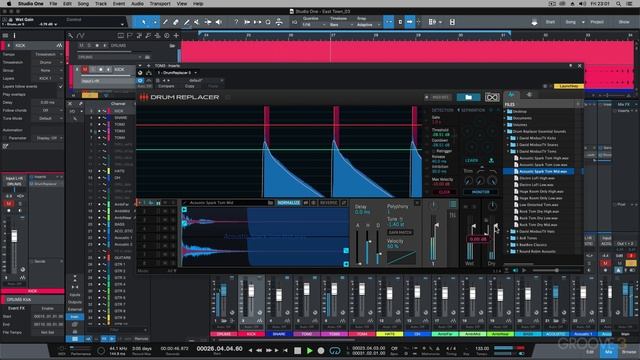640x360 pixels.
Task: Toggle the MONITOR button in Drum Replacer
Action: coord(480,192)
